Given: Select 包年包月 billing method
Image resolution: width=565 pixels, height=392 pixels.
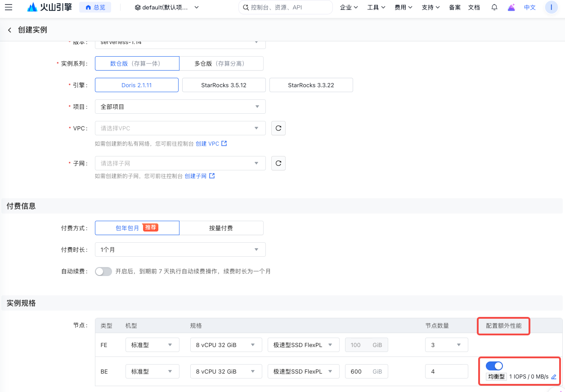Looking at the screenshot, I should click(137, 228).
